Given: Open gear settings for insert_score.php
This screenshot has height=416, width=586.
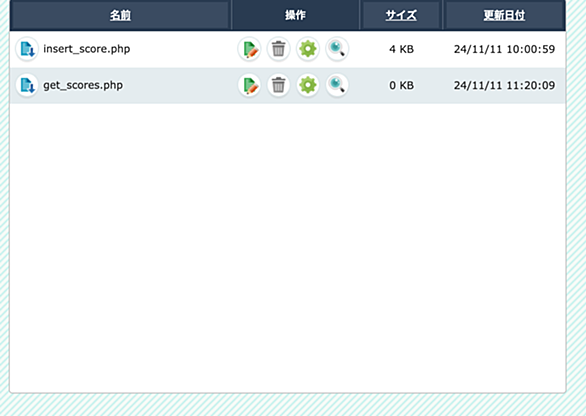Looking at the screenshot, I should pyautogui.click(x=308, y=49).
